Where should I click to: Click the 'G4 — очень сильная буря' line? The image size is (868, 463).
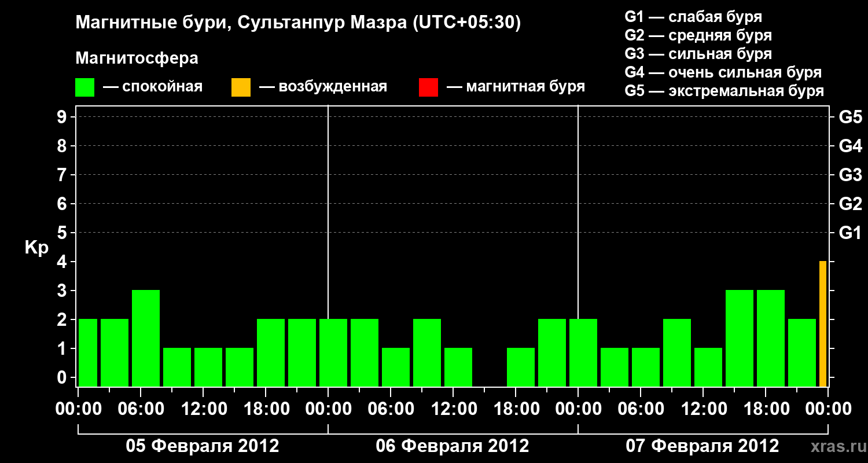point(723,72)
